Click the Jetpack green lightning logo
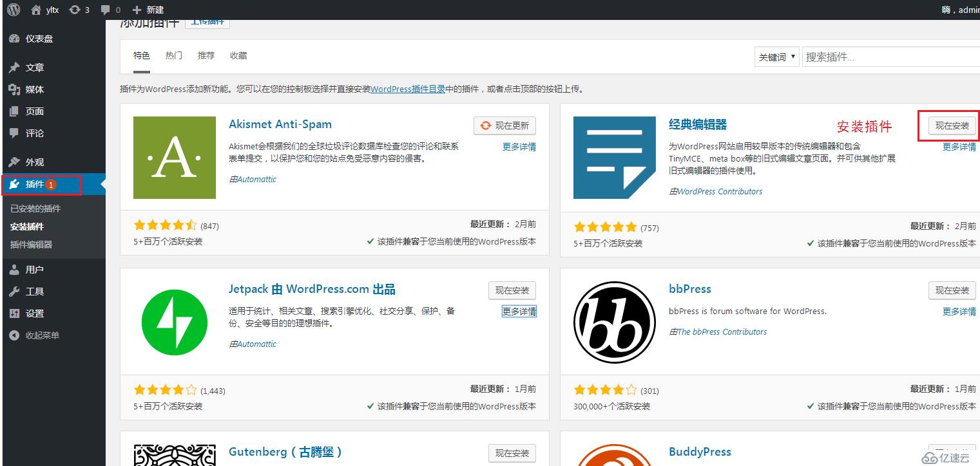 tap(175, 322)
